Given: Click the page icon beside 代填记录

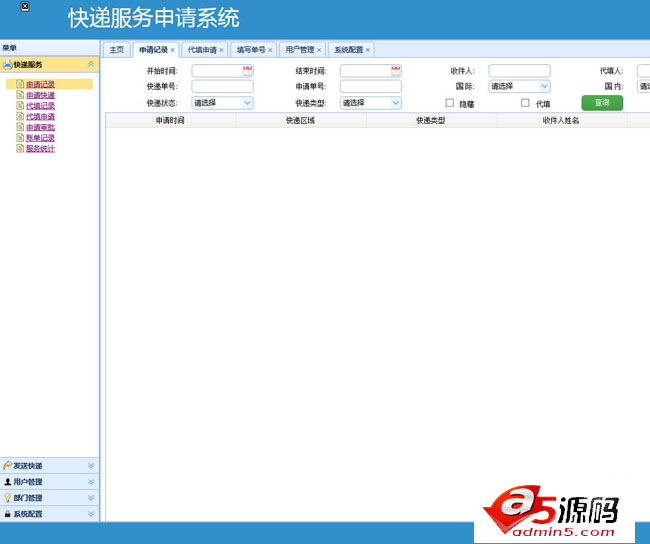Looking at the screenshot, I should [19, 106].
